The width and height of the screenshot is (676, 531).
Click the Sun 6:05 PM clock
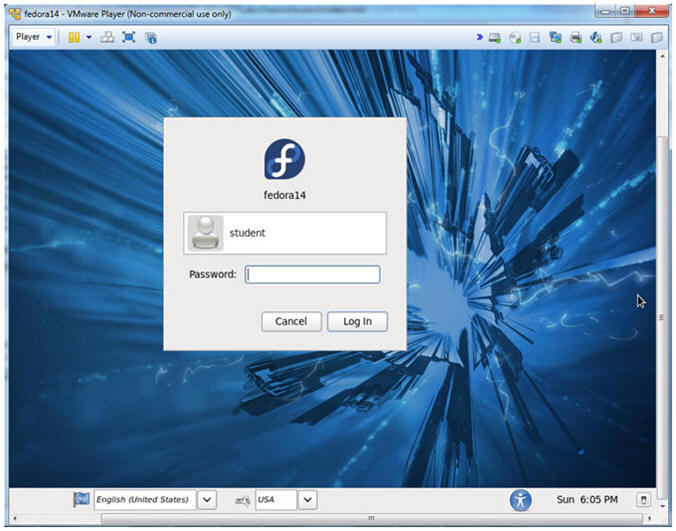(x=587, y=500)
